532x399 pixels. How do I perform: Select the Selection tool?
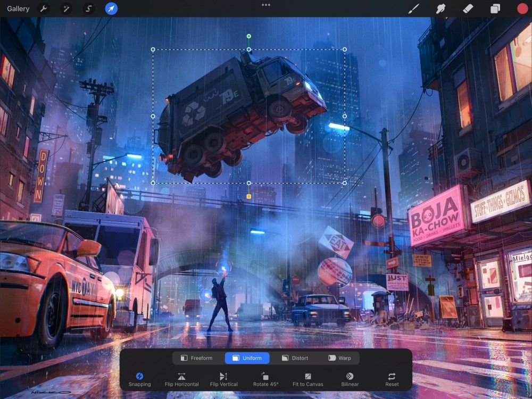(x=89, y=9)
